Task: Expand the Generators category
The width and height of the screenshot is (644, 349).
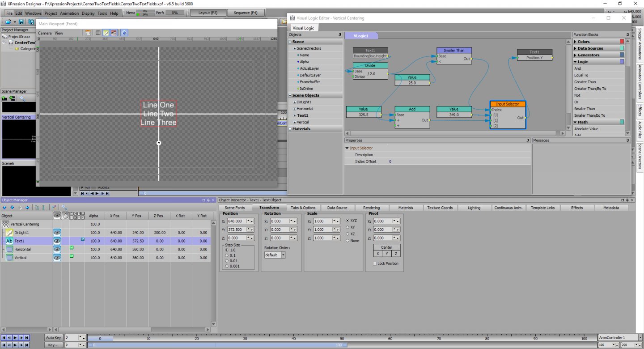Action: (x=575, y=55)
